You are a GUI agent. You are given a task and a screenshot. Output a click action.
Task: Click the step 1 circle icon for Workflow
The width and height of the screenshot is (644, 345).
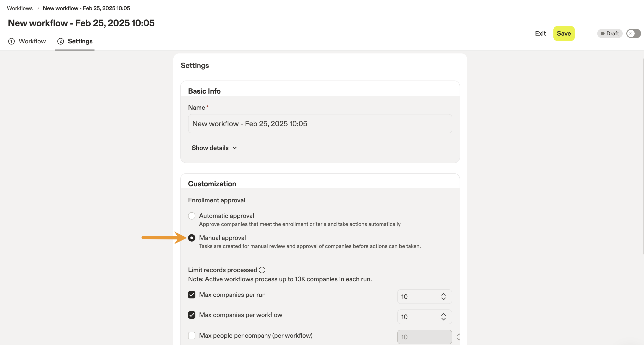[11, 41]
